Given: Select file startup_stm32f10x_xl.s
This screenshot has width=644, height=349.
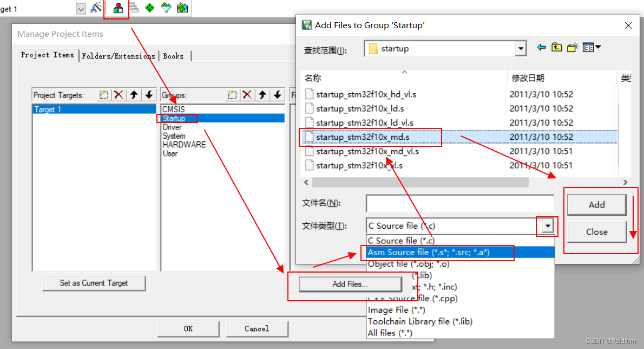Looking at the screenshot, I should [x=359, y=165].
